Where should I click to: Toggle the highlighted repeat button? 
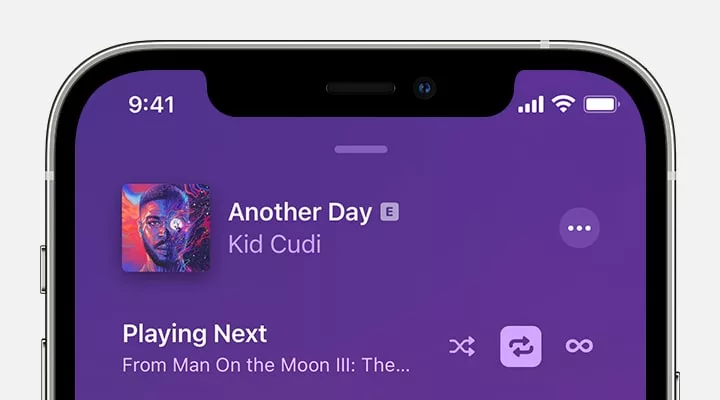[x=521, y=346]
